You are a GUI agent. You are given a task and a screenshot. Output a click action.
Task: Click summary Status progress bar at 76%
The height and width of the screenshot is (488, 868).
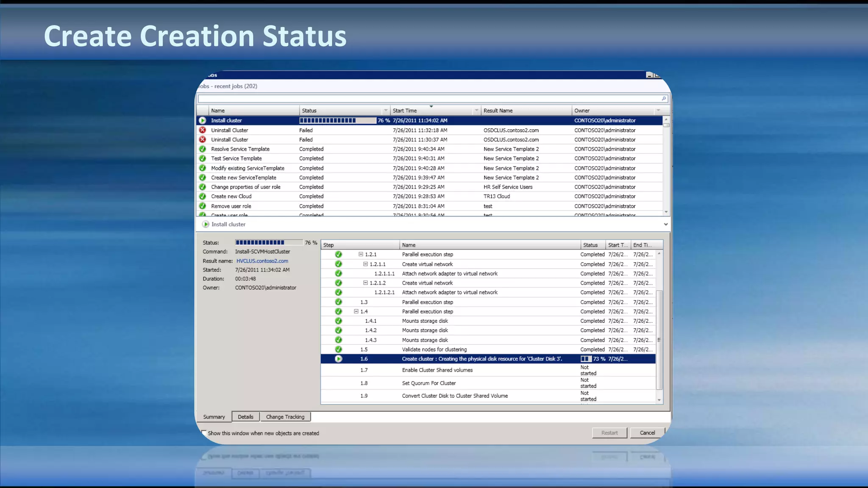[x=269, y=243]
